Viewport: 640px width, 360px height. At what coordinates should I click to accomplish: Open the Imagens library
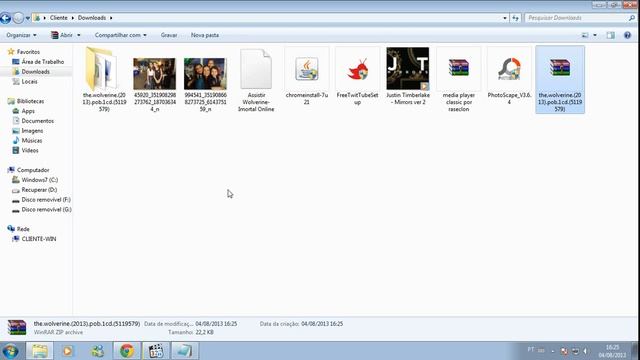pyautogui.click(x=32, y=131)
